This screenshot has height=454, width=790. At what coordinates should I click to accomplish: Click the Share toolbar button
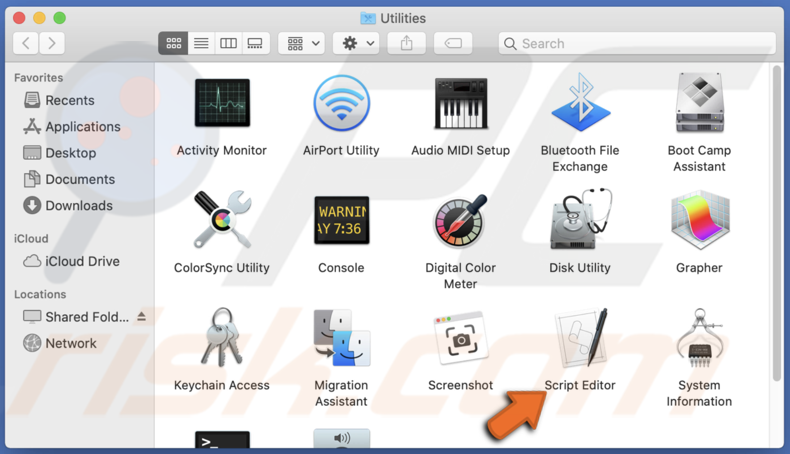407,43
